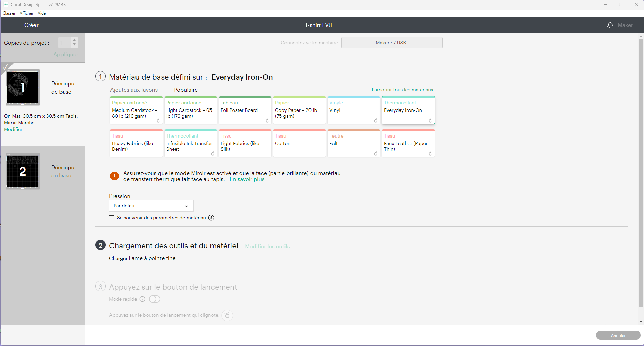Switch to Ajoutés aux favoris tab
The width and height of the screenshot is (644, 346).
134,90
